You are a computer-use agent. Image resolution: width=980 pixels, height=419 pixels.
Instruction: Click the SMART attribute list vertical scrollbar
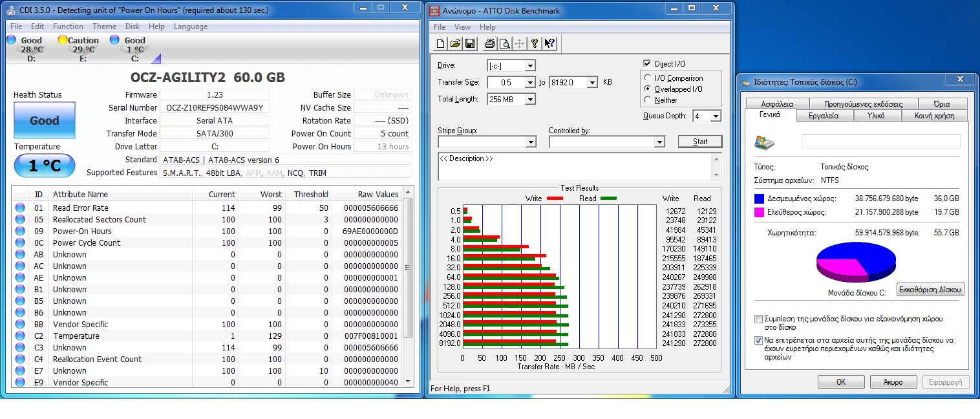pos(407,287)
